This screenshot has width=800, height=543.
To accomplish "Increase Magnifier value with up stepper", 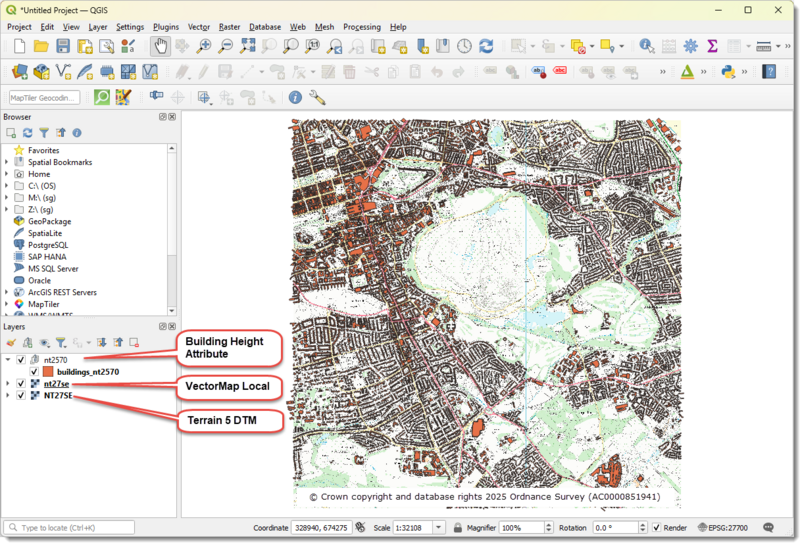I will [x=548, y=525].
